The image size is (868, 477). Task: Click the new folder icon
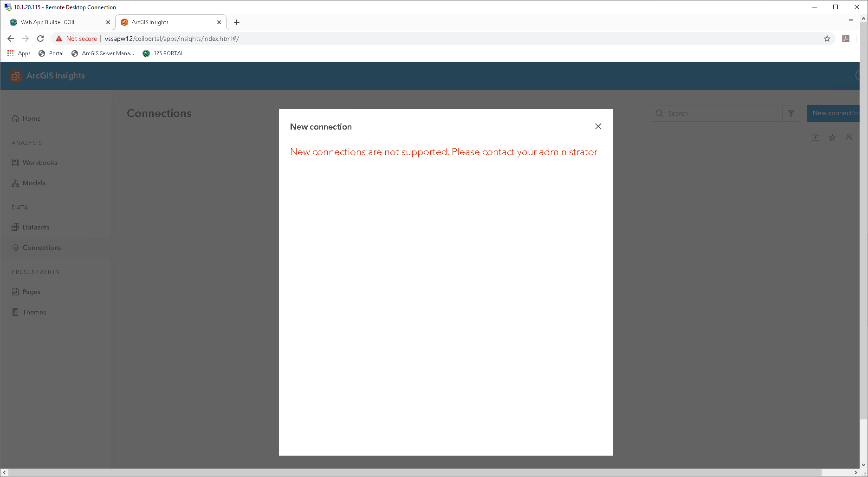pos(816,137)
